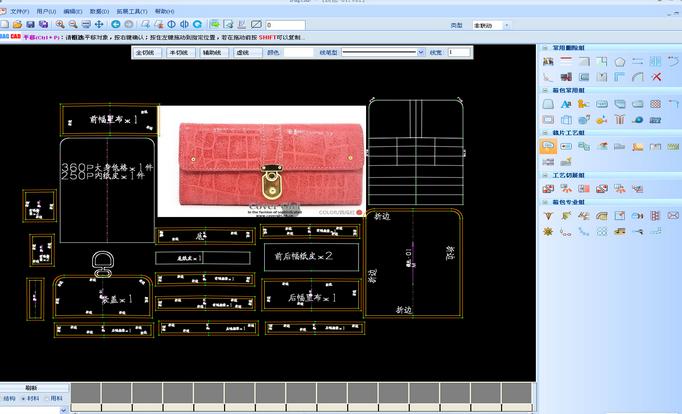Click the white color swatch next to 颜色
The width and height of the screenshot is (682, 414).
298,53
